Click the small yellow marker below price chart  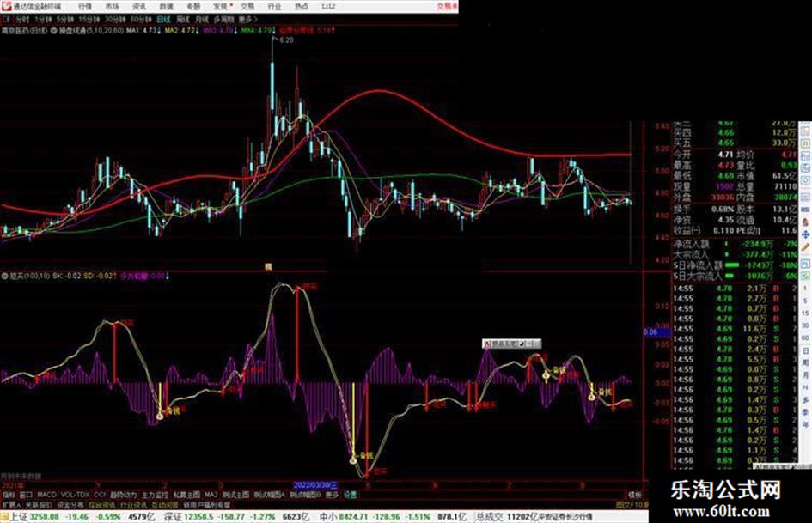coord(268,267)
